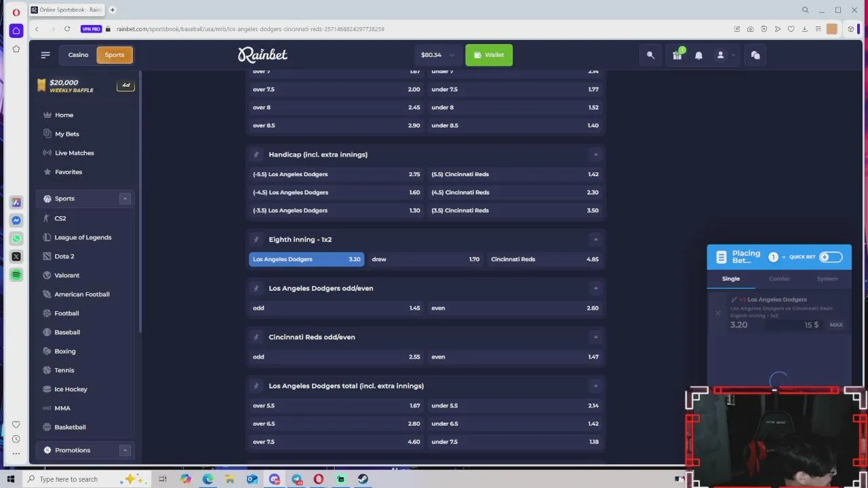Favorite Los Angeles Dodgers odd/even star
This screenshot has height=488, width=868.
click(256, 288)
